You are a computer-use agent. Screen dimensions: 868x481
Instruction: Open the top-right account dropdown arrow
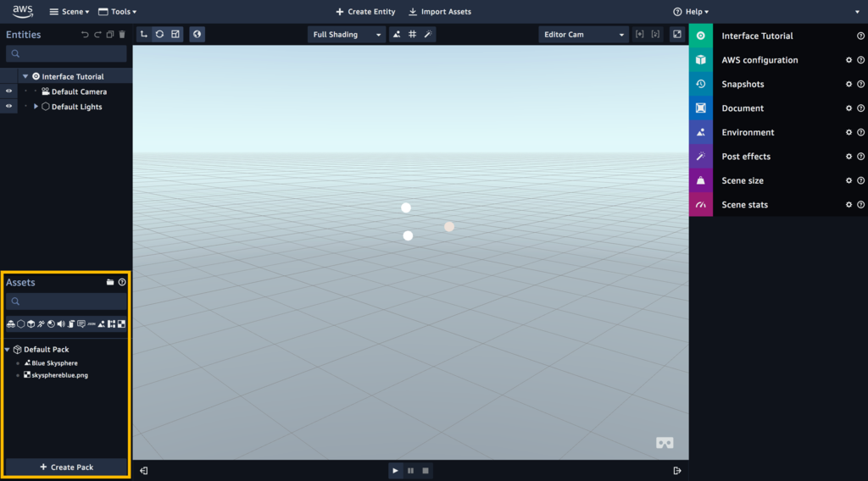pos(857,12)
